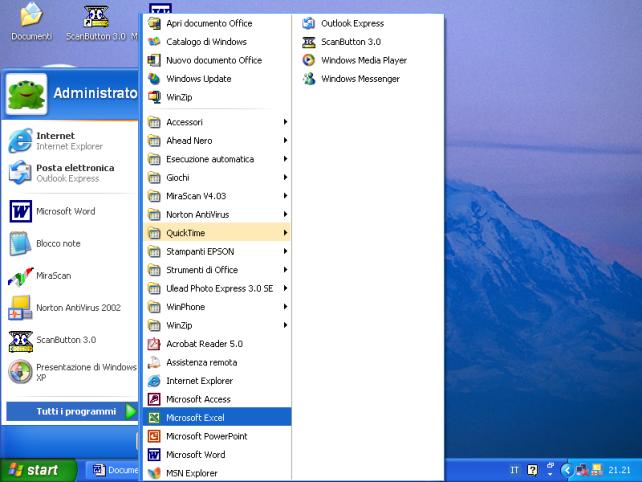642x482 pixels.
Task: Open Blocco note from Start menu
Action: (72, 243)
